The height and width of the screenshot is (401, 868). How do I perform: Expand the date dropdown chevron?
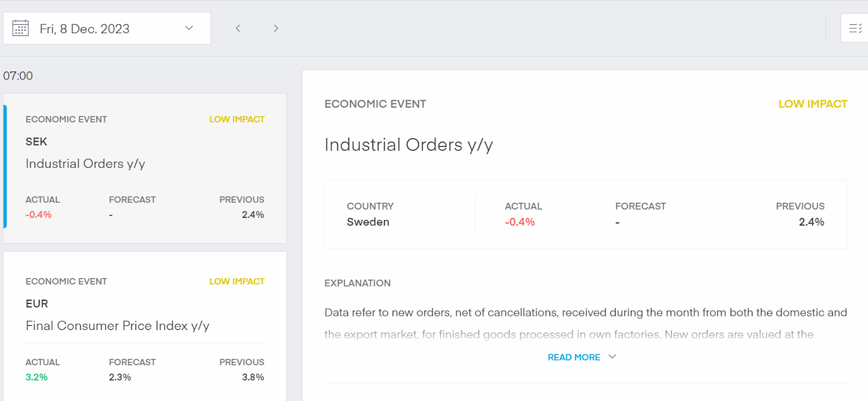coord(189,28)
